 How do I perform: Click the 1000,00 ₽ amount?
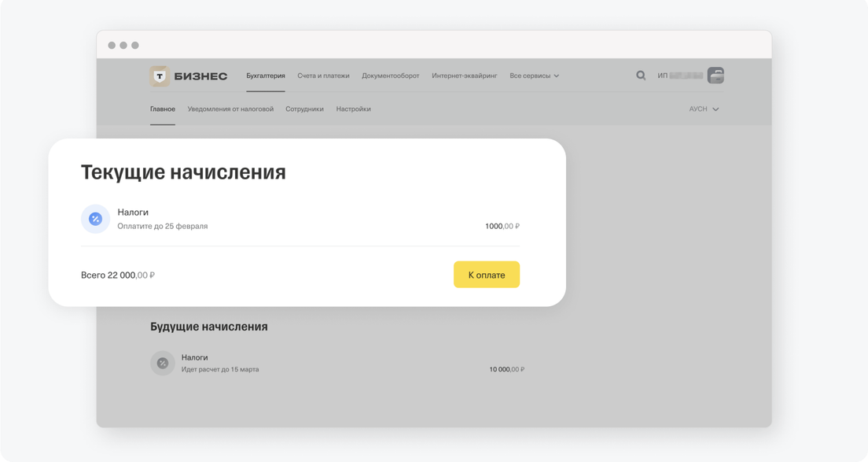point(502,226)
